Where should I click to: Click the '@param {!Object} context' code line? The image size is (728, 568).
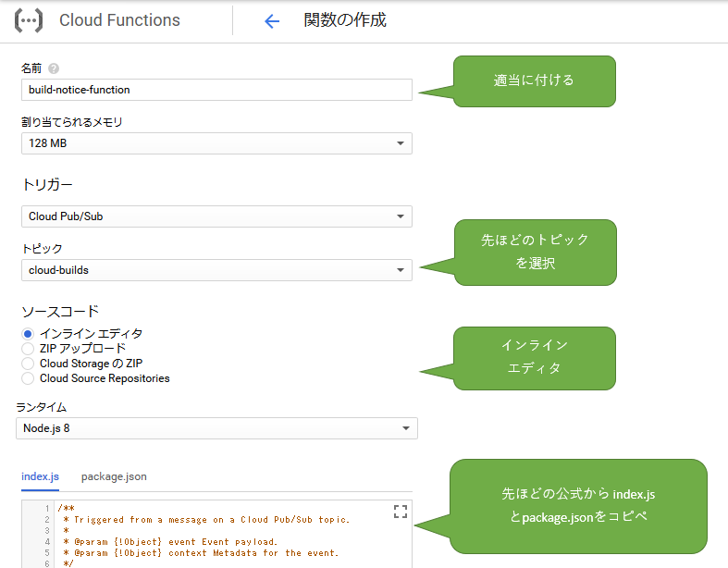201,553
